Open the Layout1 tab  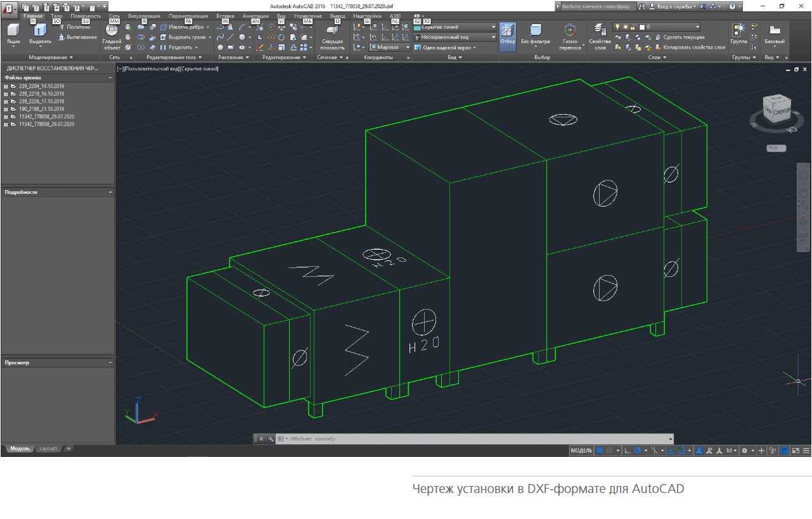tap(48, 449)
